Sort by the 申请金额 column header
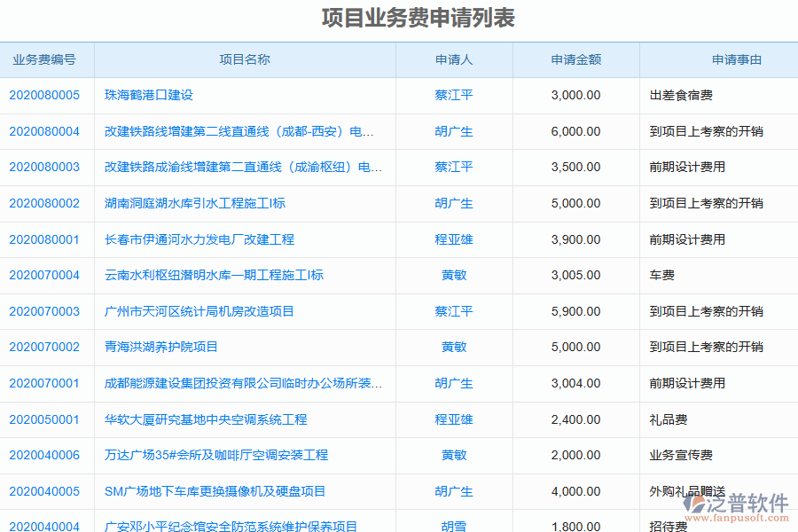 [x=576, y=59]
